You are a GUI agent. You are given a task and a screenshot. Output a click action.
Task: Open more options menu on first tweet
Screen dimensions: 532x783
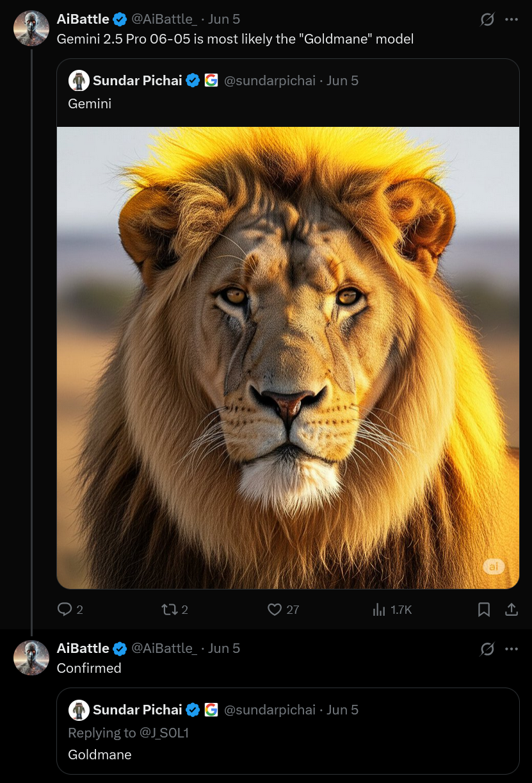[511, 20]
